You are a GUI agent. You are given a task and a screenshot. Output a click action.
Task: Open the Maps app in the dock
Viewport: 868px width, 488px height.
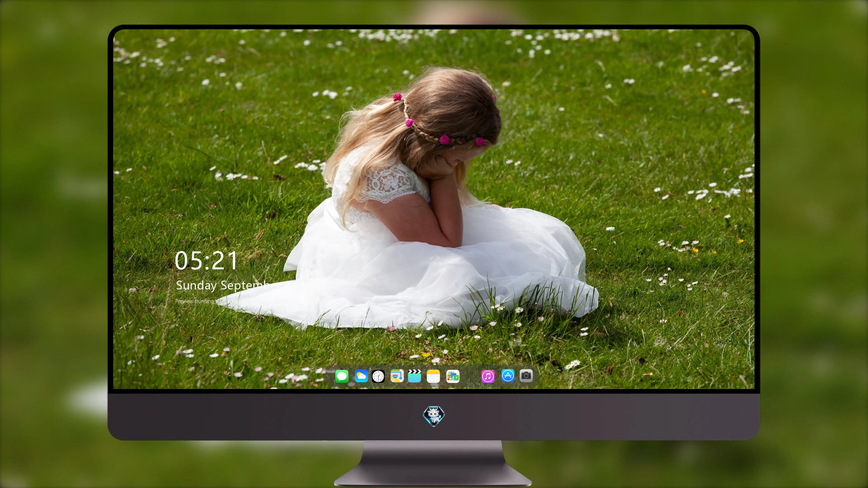(x=397, y=376)
